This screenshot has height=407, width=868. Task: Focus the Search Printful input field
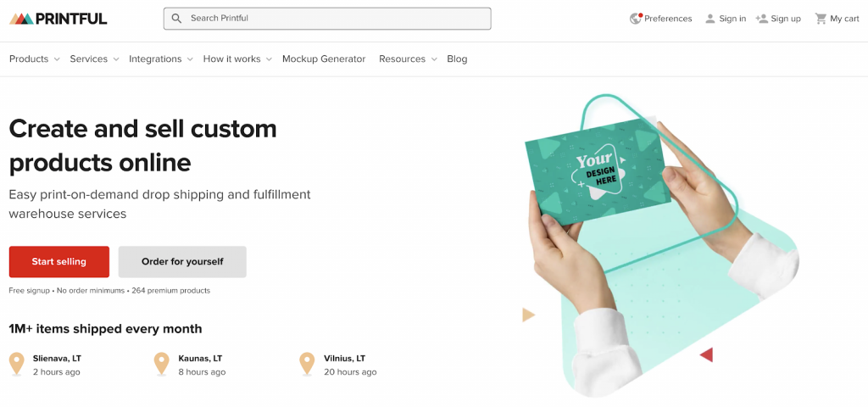[x=327, y=19]
